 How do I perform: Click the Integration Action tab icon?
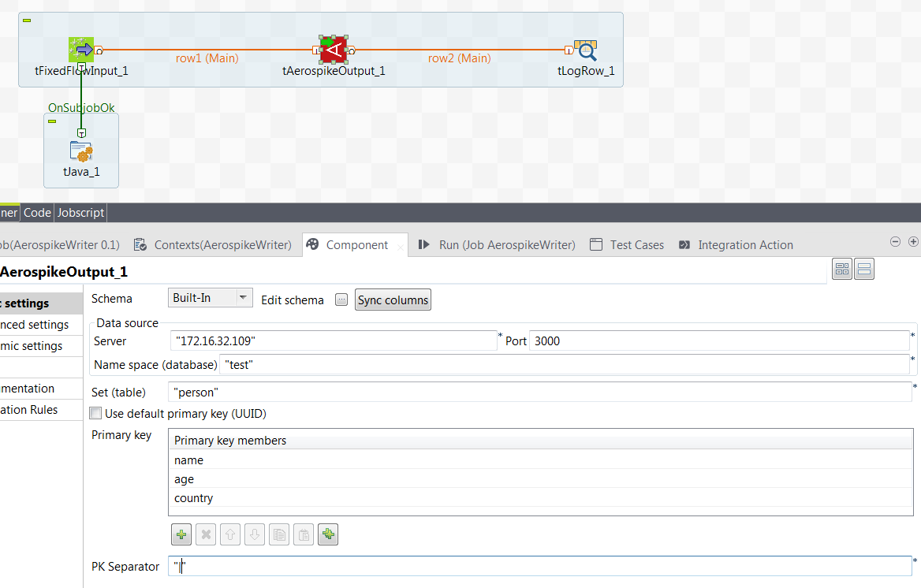[x=684, y=245]
